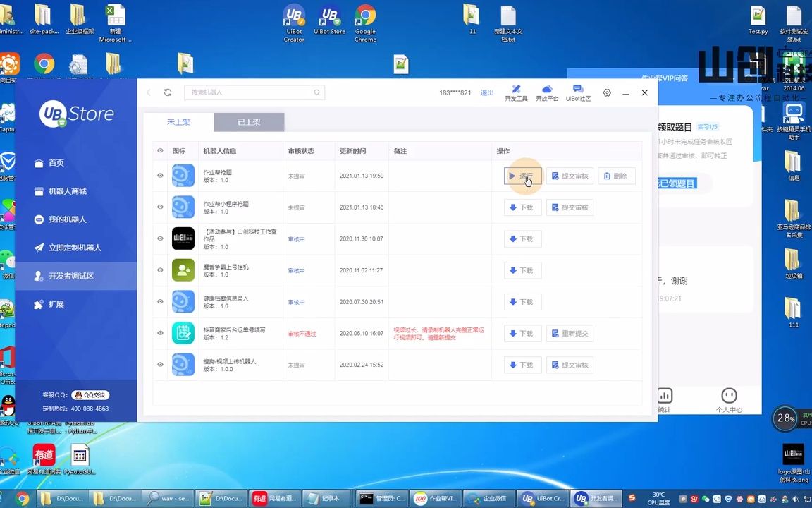Switch to the 已上架 tab
Viewport: 812px width, 508px height.
[x=248, y=121]
